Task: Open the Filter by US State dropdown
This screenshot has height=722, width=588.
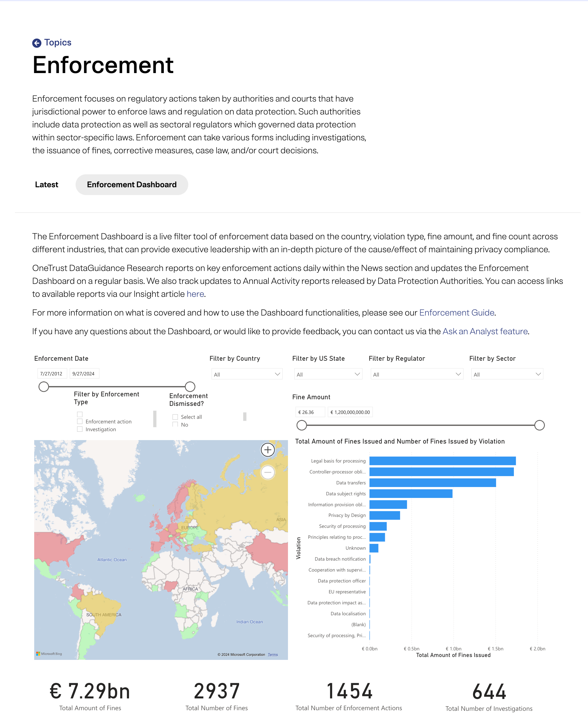Action: (x=328, y=374)
